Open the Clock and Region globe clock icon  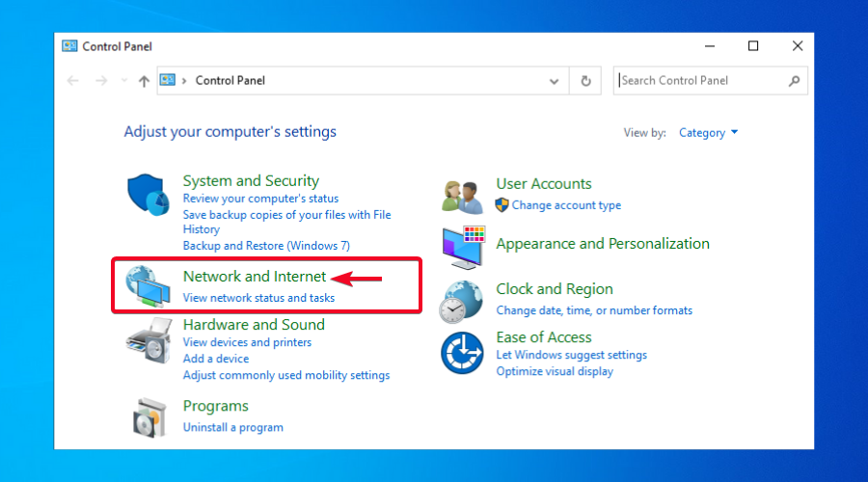tap(462, 302)
